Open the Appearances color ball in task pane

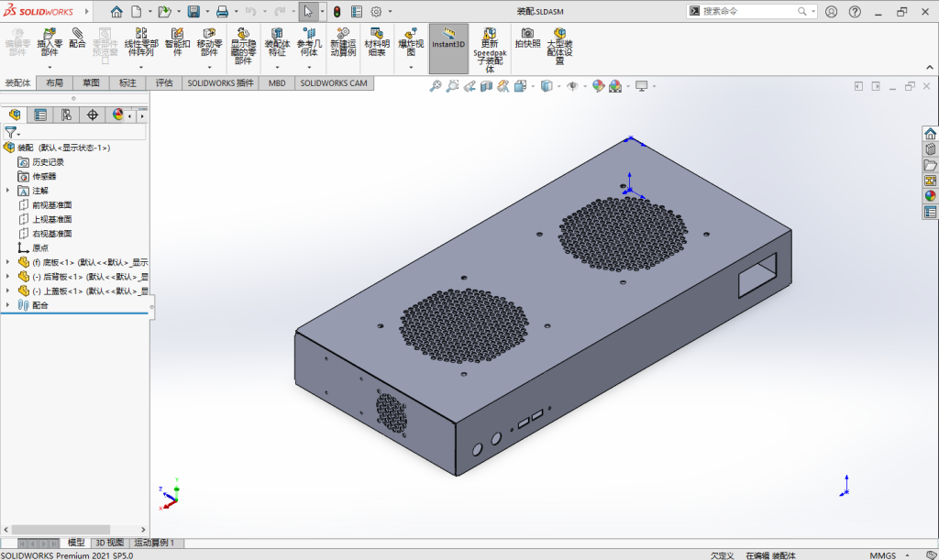pos(930,195)
